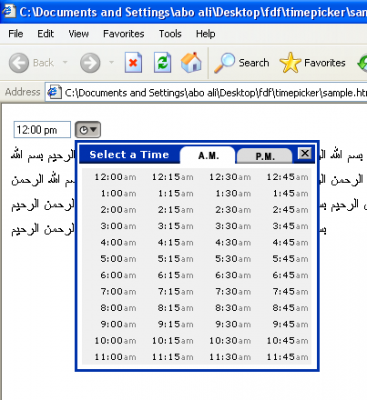
Task: Select the 5:30am entry
Action: pyautogui.click(x=233, y=259)
